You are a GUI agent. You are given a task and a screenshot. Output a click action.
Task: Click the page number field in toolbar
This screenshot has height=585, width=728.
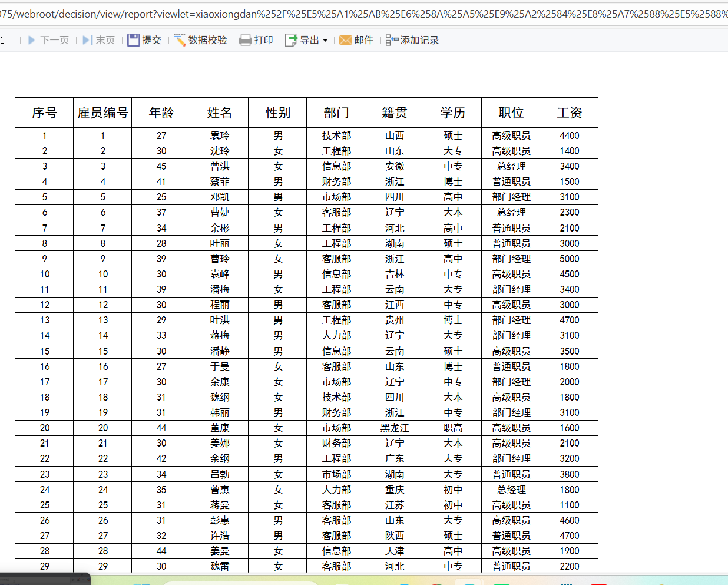click(3, 40)
